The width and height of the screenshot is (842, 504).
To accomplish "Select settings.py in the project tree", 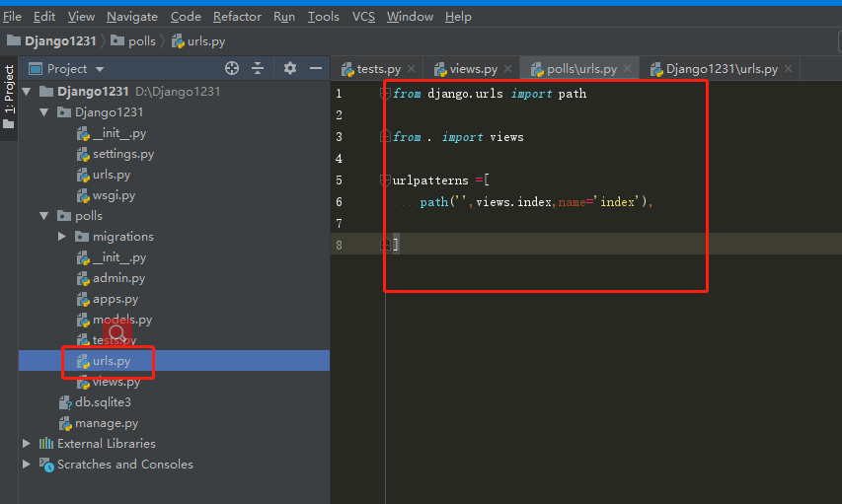I will (x=122, y=154).
